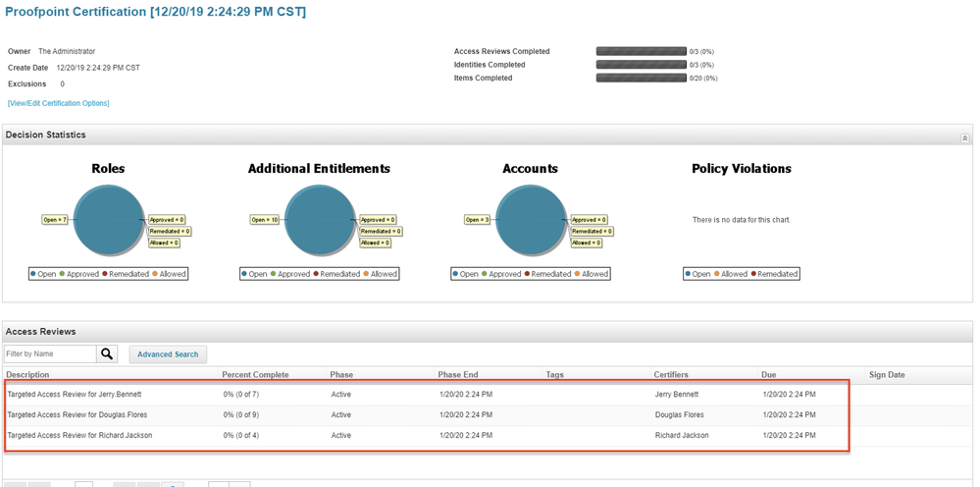980x487 pixels.
Task: Sort table by Description column header
Action: click(27, 374)
